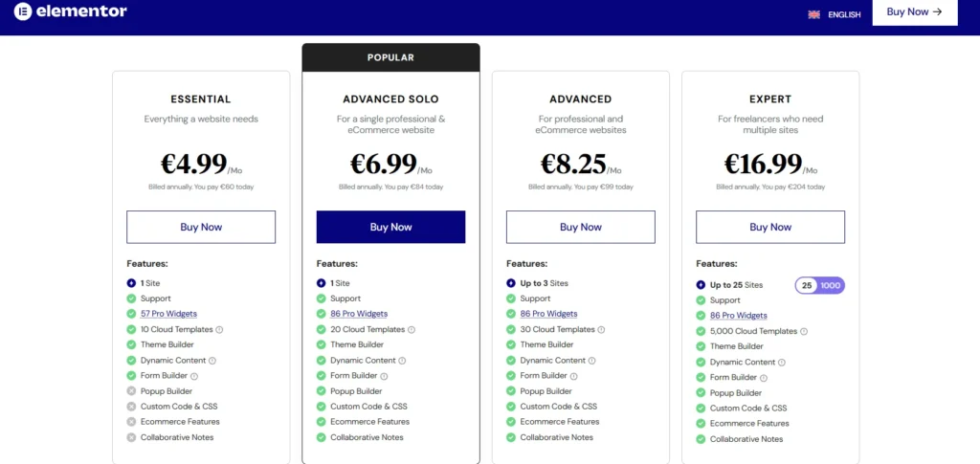Open the 57 Pro Widgets link
This screenshot has height=464, width=980.
168,314
